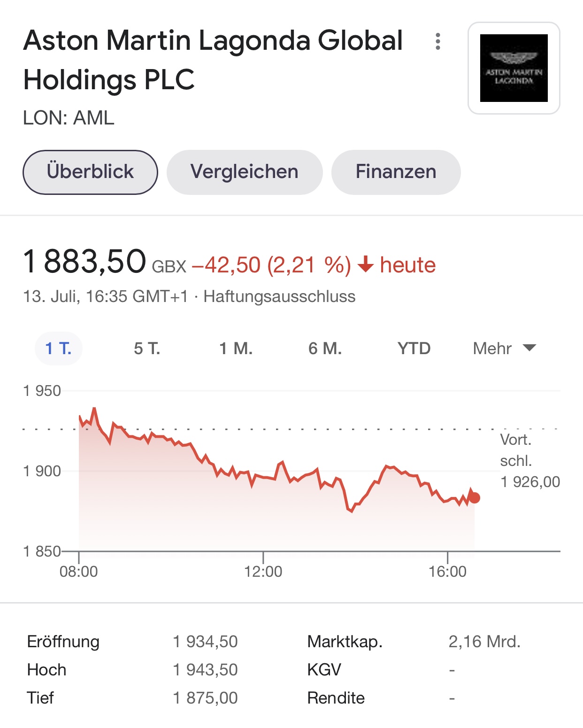Switch to the Vergleichen tab
The image size is (583, 728).
point(245,172)
